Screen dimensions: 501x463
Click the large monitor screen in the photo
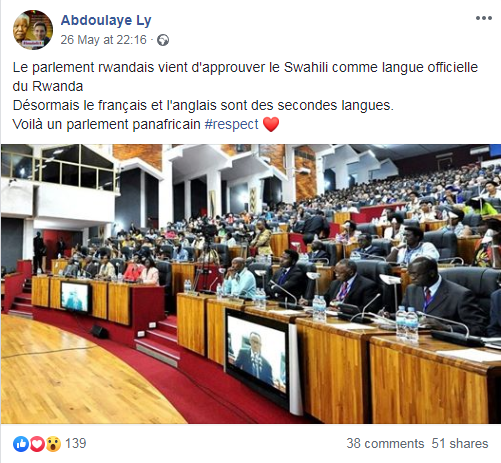click(x=256, y=357)
